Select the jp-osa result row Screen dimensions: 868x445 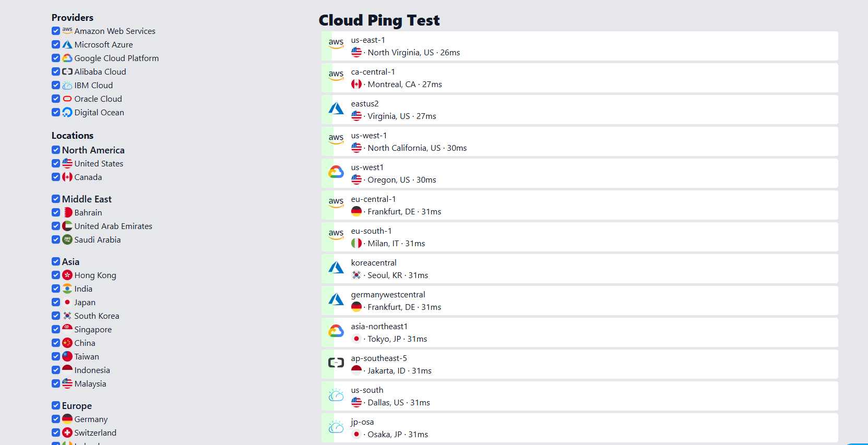[579, 427]
